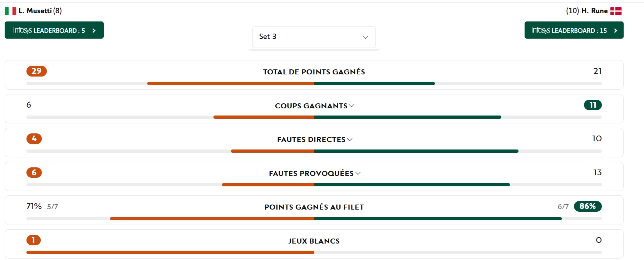Click the chevron arrow on Musetti's leaderboard button
The image size is (644, 260).
94,30
